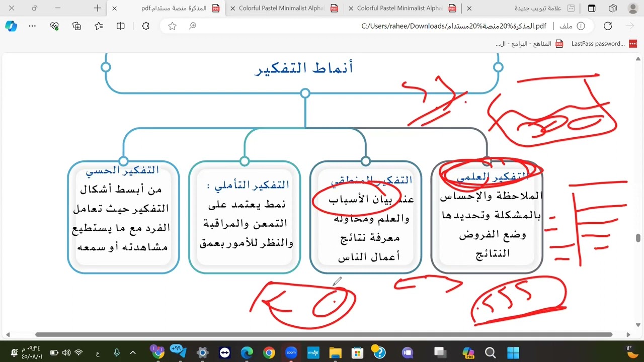
Task: Click the أنماط التفكير heading
Action: click(304, 68)
